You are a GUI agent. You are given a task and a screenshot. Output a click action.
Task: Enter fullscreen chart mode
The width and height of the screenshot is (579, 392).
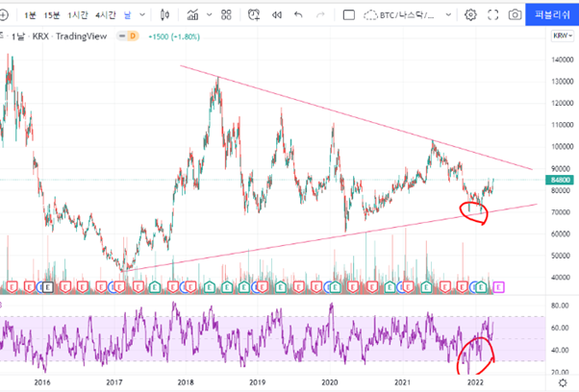pos(493,14)
